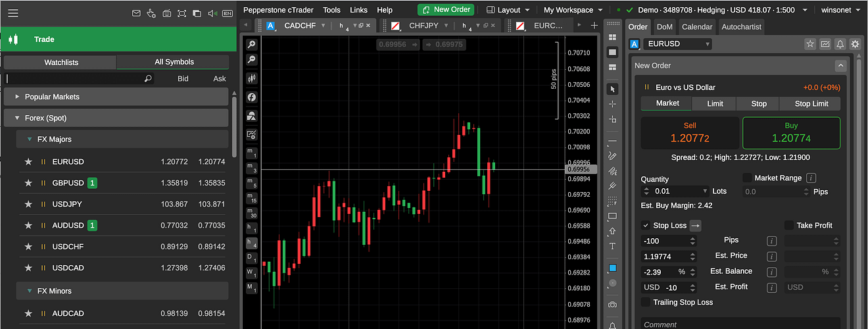This screenshot has height=329, width=868.
Task: Collapse the FX Minors group
Action: [x=122, y=291]
